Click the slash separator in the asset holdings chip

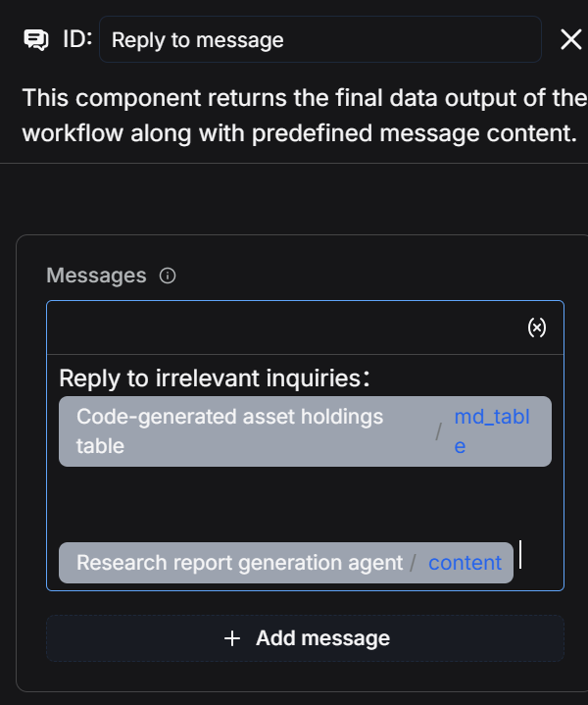point(439,430)
